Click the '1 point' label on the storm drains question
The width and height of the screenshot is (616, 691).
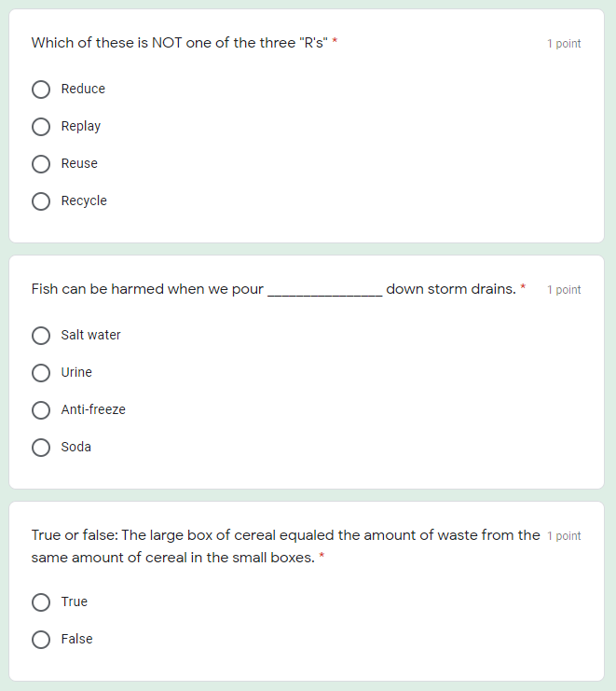tap(564, 290)
